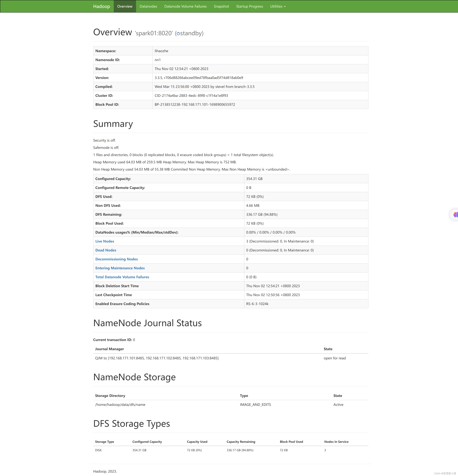This screenshot has width=458, height=476.
Task: Click the Compiled value by stevel
Action: tap(204, 87)
